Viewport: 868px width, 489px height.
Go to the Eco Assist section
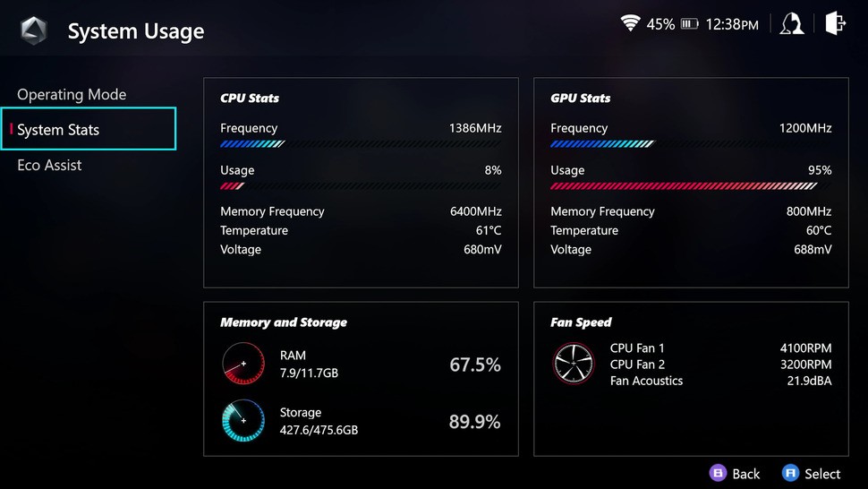click(x=49, y=166)
